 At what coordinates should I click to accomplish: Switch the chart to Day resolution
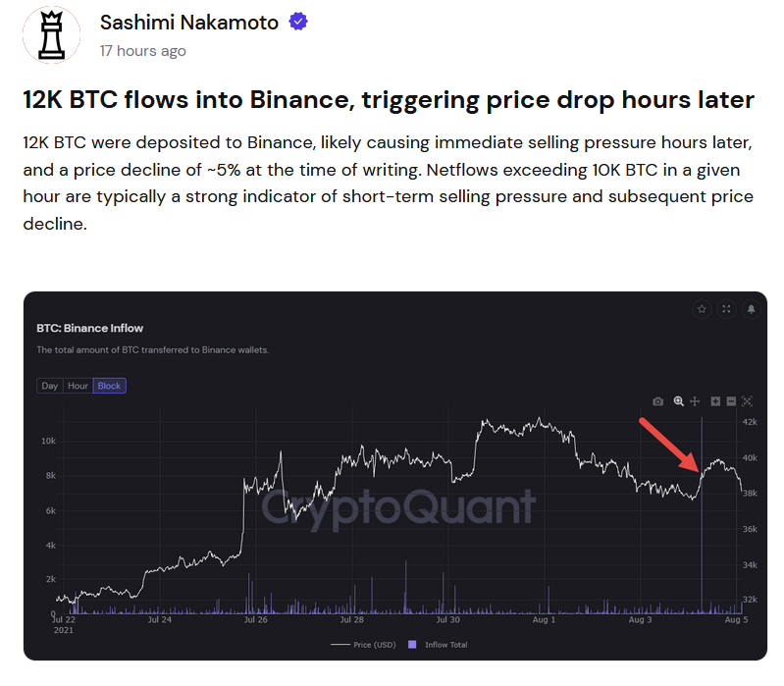[50, 386]
